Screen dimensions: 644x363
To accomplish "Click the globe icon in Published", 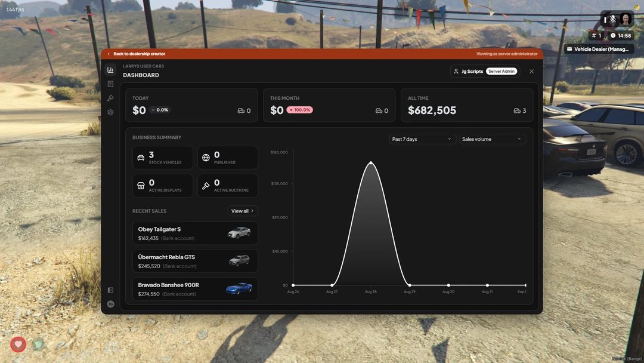I will (x=206, y=158).
